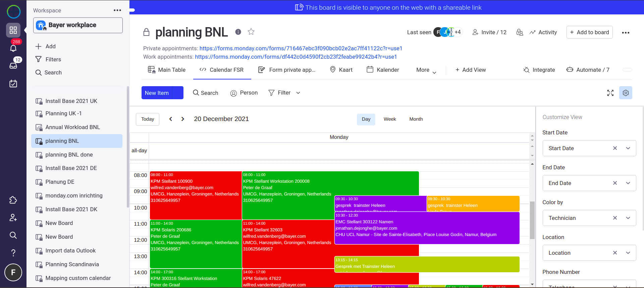644x288 pixels.
Task: Open Automate / 7
Action: coord(588,70)
